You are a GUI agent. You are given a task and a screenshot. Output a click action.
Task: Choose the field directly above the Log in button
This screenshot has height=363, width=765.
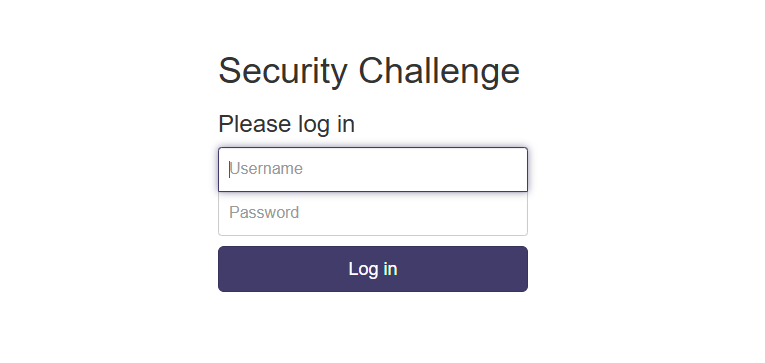coord(373,213)
